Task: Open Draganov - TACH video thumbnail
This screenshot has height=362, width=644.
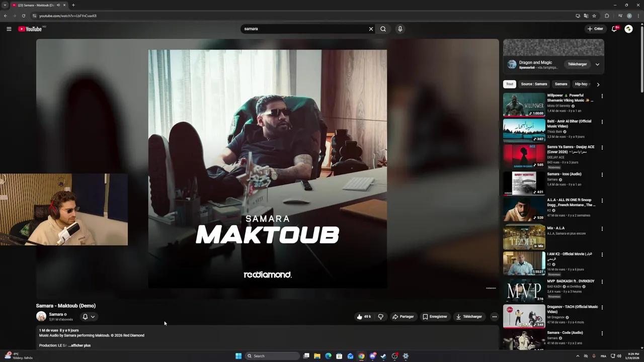Action: [x=524, y=316]
